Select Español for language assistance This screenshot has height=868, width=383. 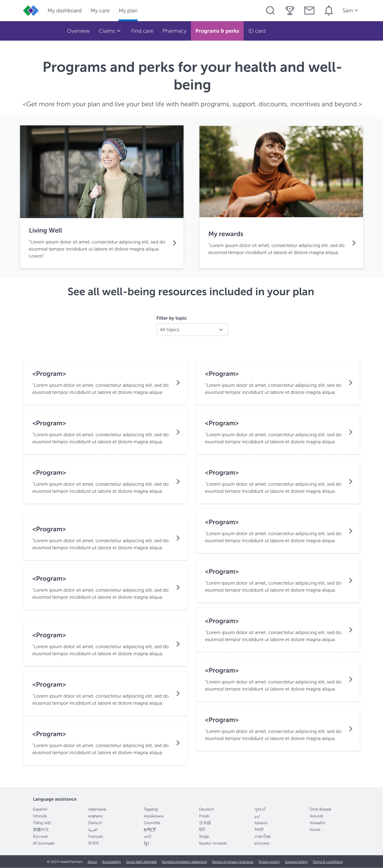point(40,809)
